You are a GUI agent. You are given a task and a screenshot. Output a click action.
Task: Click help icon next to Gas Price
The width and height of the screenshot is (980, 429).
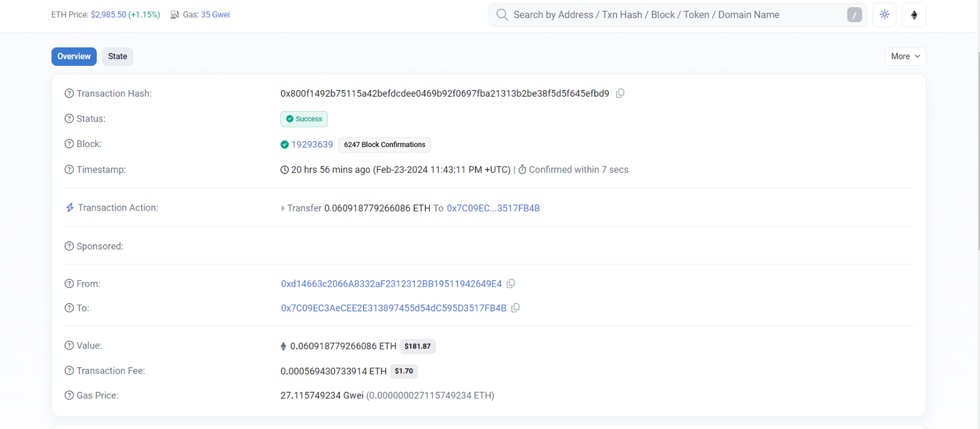click(69, 395)
